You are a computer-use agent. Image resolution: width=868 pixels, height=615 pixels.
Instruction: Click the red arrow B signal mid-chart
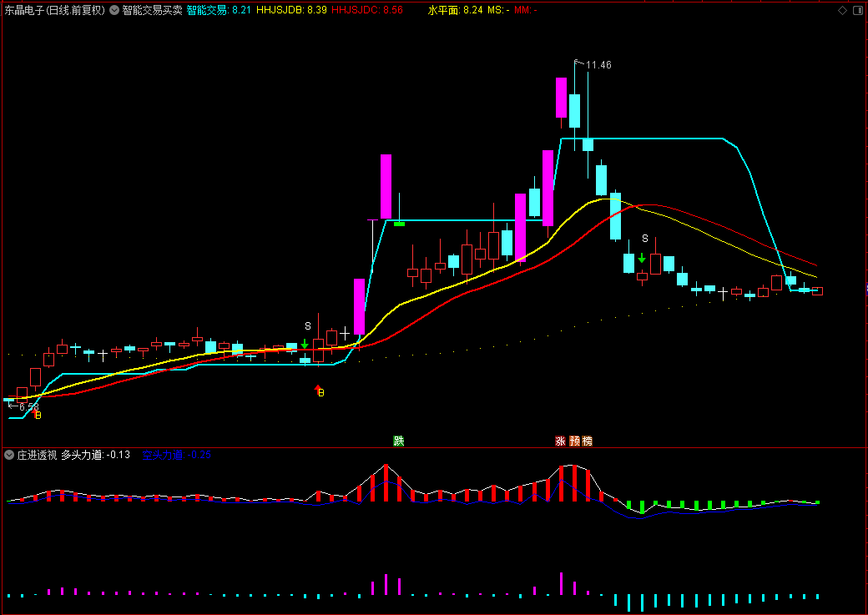(x=320, y=391)
